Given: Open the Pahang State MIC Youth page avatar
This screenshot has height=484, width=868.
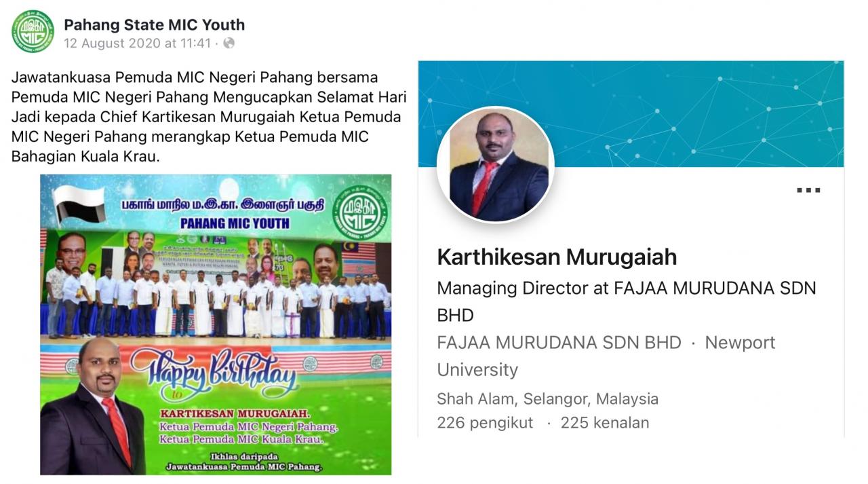Looking at the screenshot, I should coord(33,32).
